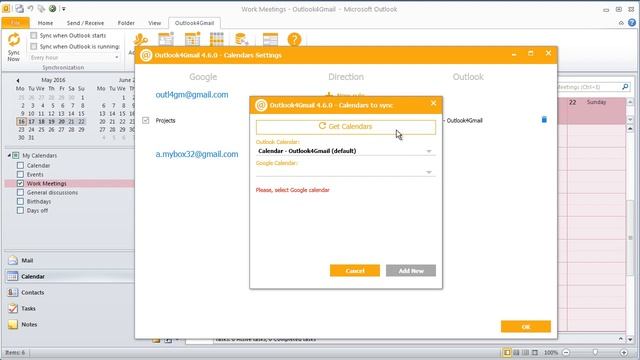Open the File tab
640x360 pixels.
[x=16, y=23]
